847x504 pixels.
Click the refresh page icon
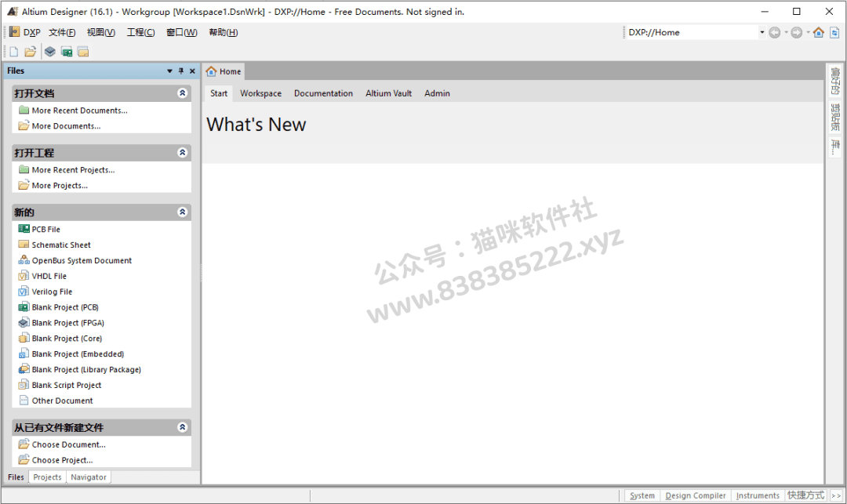[x=834, y=33]
